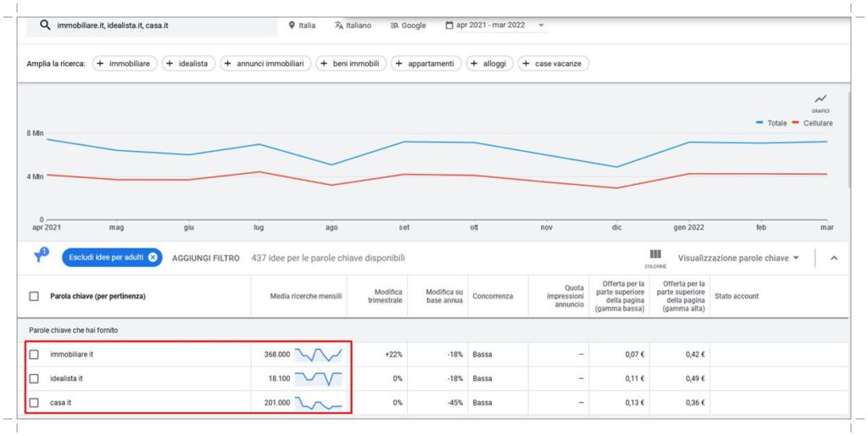This screenshot has height=436, width=868.
Task: Toggle the Cellulare legend series
Action: (812, 123)
